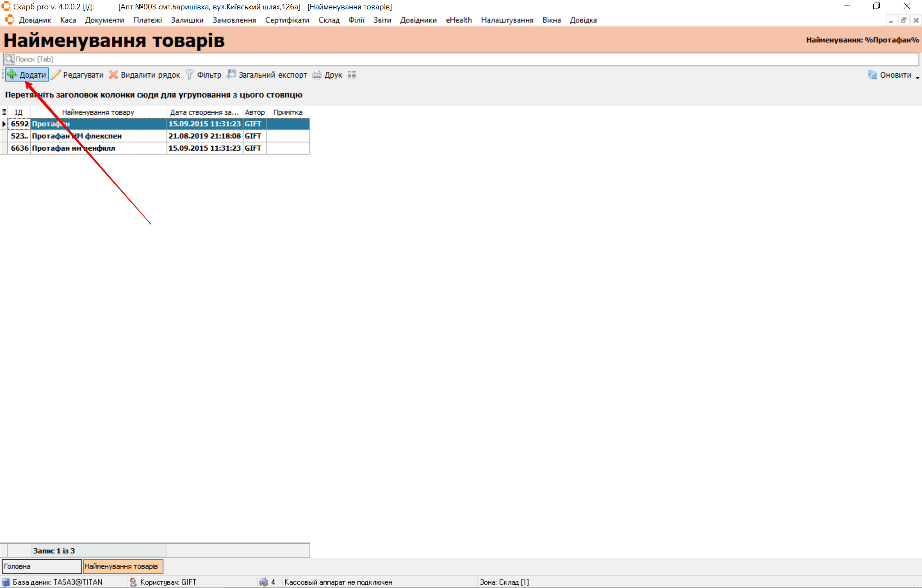Click the Автор column header
The width and height of the screenshot is (922, 588).
click(x=255, y=112)
